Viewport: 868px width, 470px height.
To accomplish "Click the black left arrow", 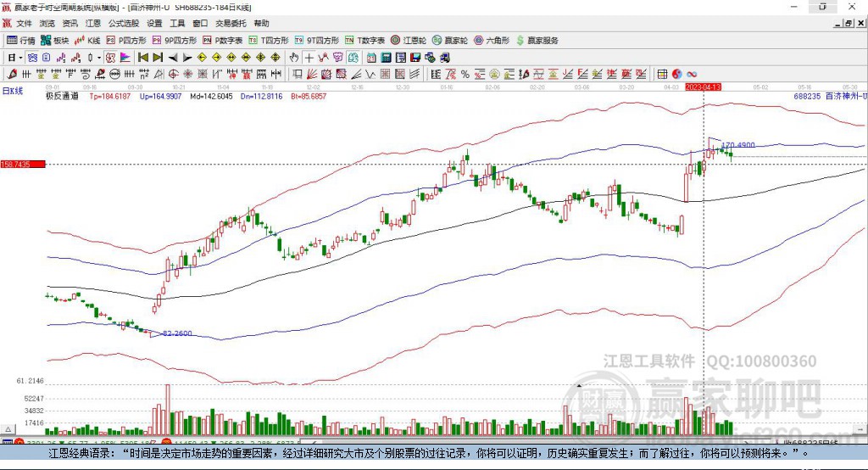I will [173, 58].
